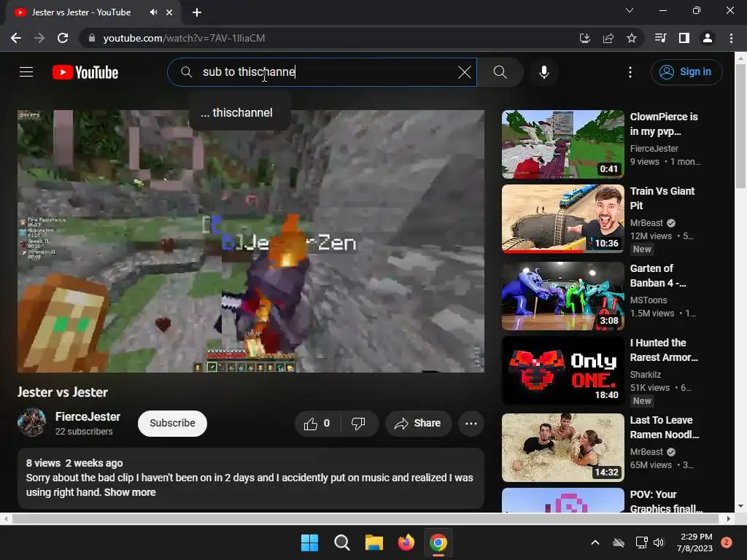747x560 pixels.
Task: Reload the page
Action: (63, 38)
